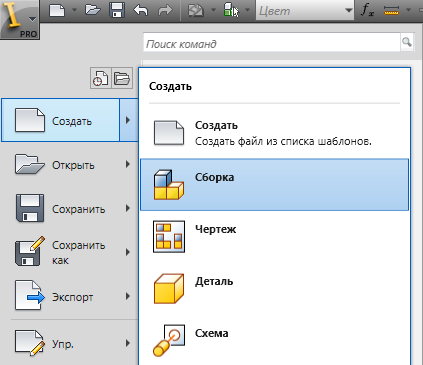Click the green selection filter icon in toolbar

point(231,10)
